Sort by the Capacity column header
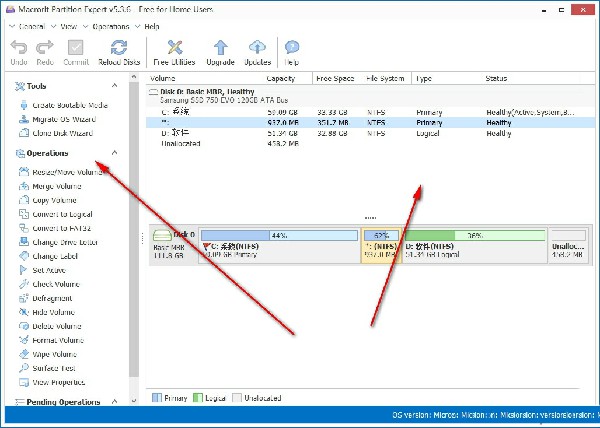 click(x=281, y=78)
